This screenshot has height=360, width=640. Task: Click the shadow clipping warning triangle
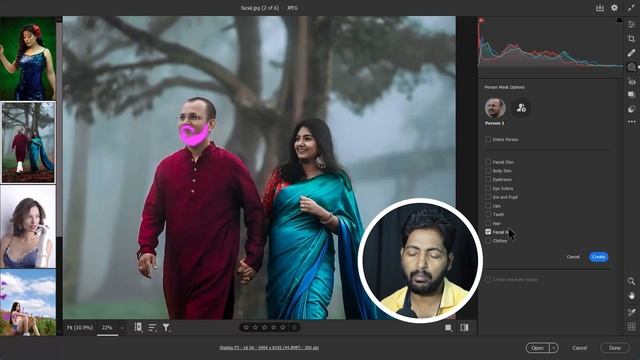point(481,20)
